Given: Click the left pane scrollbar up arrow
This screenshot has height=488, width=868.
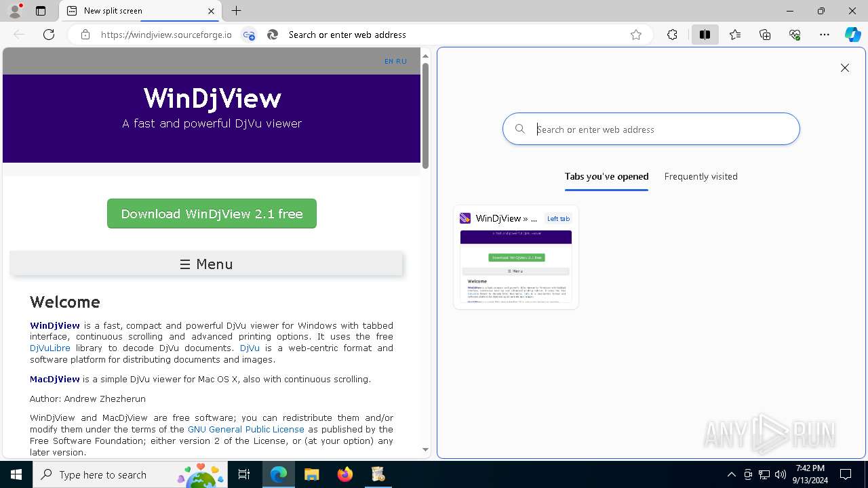Looking at the screenshot, I should pos(425,56).
